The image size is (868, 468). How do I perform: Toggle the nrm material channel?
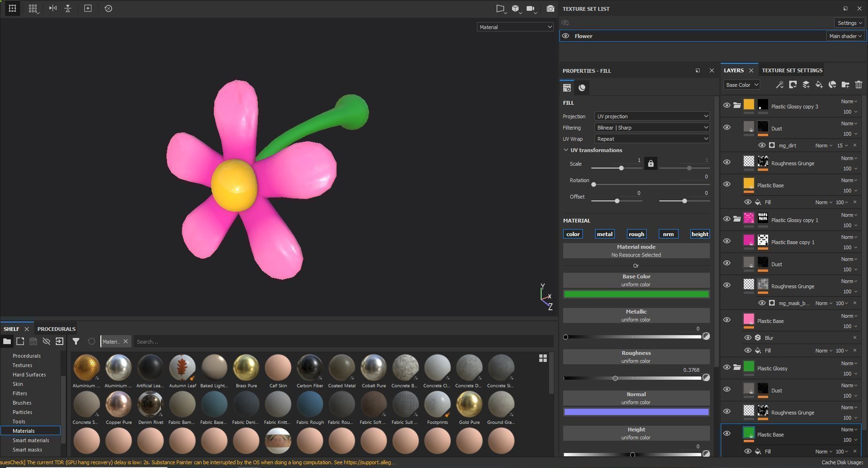[668, 234]
